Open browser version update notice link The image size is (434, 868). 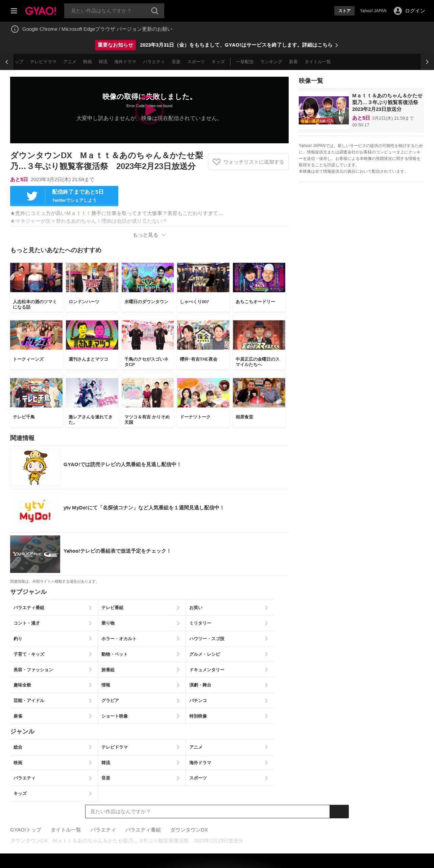tap(97, 29)
